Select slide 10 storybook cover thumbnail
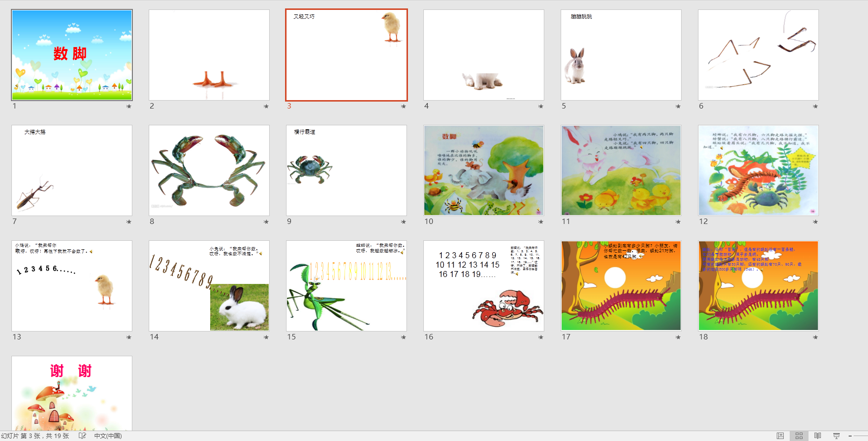Image resolution: width=868 pixels, height=441 pixels. [x=484, y=170]
